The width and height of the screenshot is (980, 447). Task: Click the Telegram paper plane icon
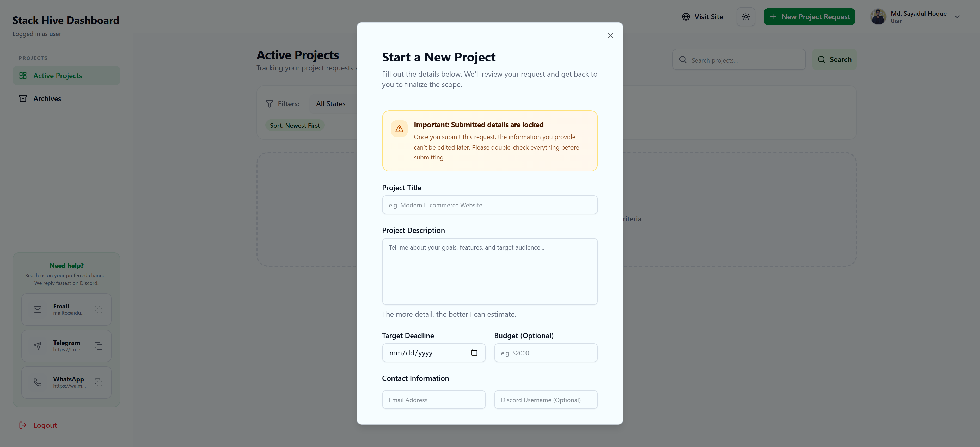tap(37, 346)
